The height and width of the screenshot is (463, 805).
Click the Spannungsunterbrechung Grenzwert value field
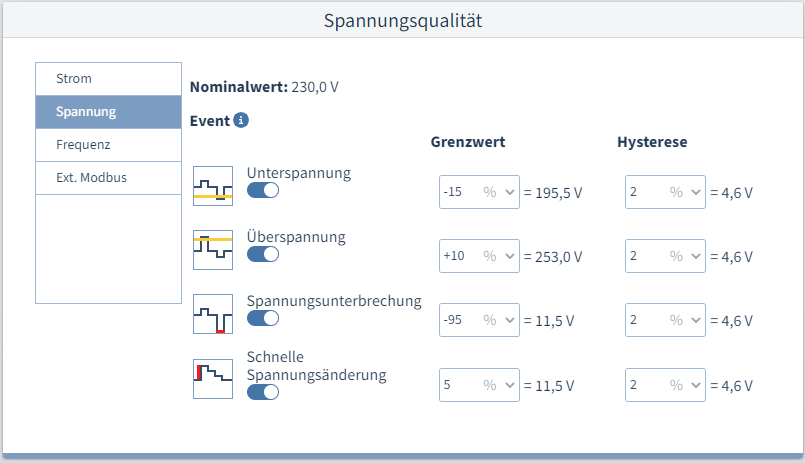(x=459, y=320)
